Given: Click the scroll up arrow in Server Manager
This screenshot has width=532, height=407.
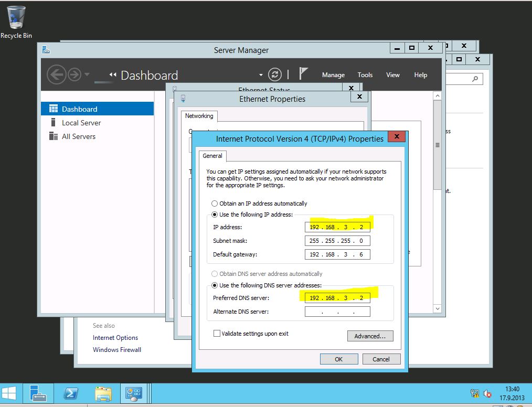Looking at the screenshot, I should pyautogui.click(x=438, y=96).
